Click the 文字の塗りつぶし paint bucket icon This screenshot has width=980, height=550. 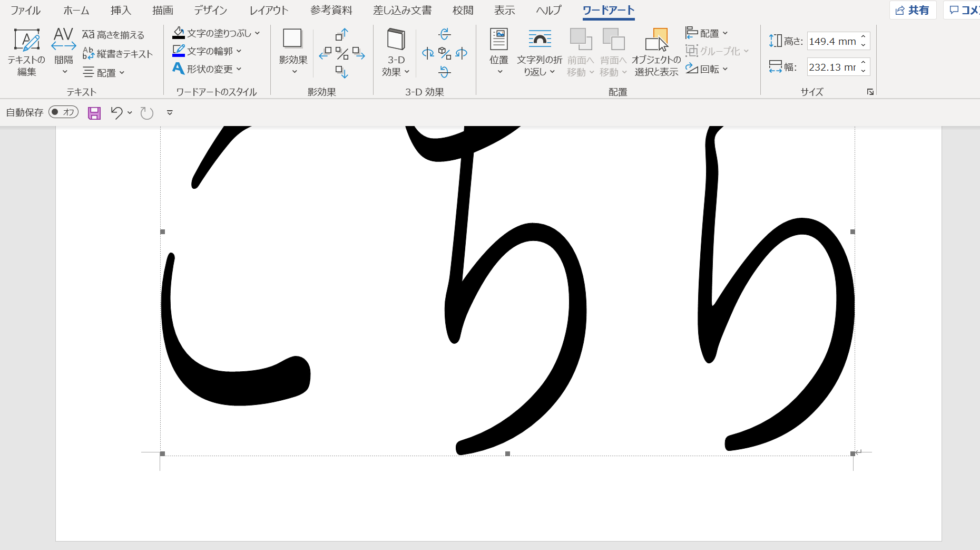click(x=179, y=33)
